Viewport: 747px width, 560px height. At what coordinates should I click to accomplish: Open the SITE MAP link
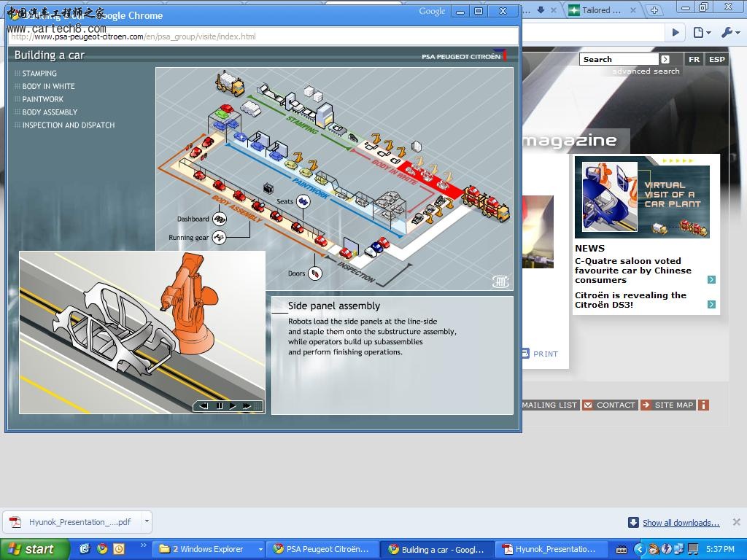click(673, 405)
